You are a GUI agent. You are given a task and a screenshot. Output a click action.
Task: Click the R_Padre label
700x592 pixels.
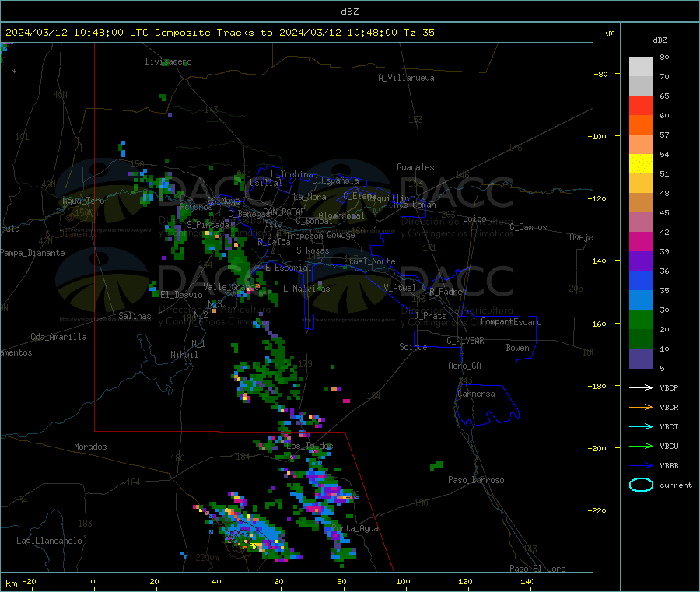pos(446,292)
